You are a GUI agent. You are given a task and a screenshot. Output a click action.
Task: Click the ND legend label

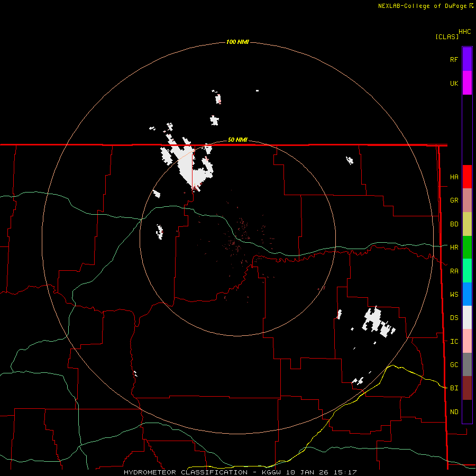click(454, 412)
